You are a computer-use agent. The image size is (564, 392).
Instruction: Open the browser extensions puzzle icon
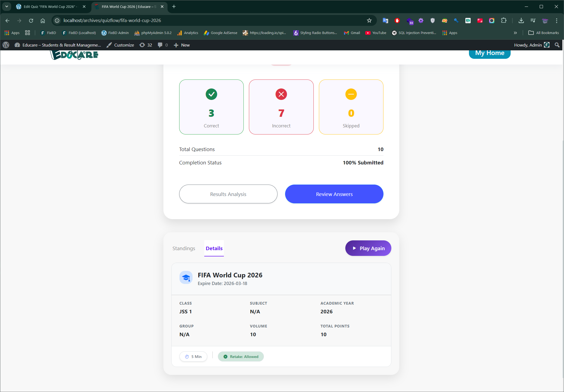[504, 20]
